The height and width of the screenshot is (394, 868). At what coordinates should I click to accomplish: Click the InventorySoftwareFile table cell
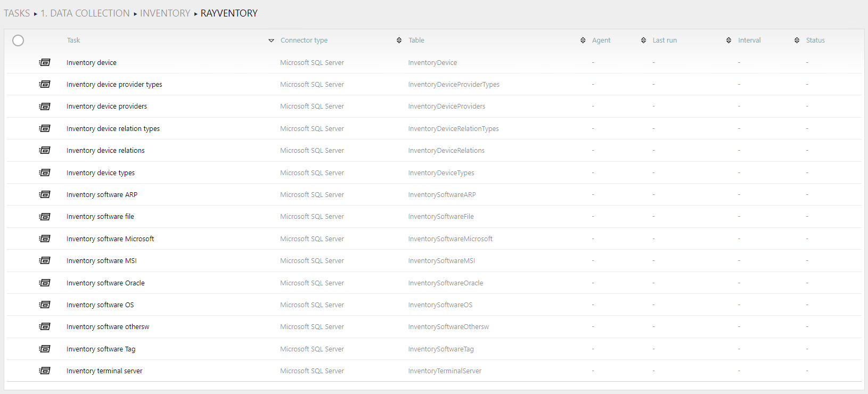(x=441, y=217)
